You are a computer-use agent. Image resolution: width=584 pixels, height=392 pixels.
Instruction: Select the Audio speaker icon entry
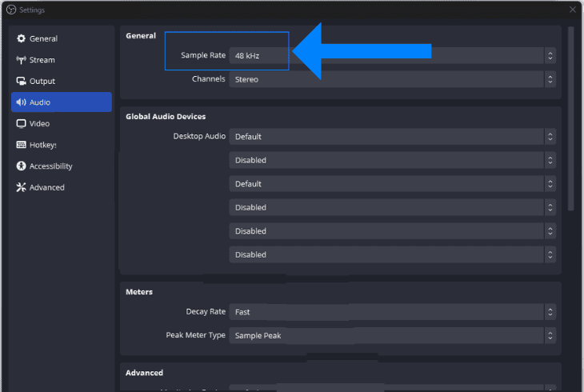62,102
